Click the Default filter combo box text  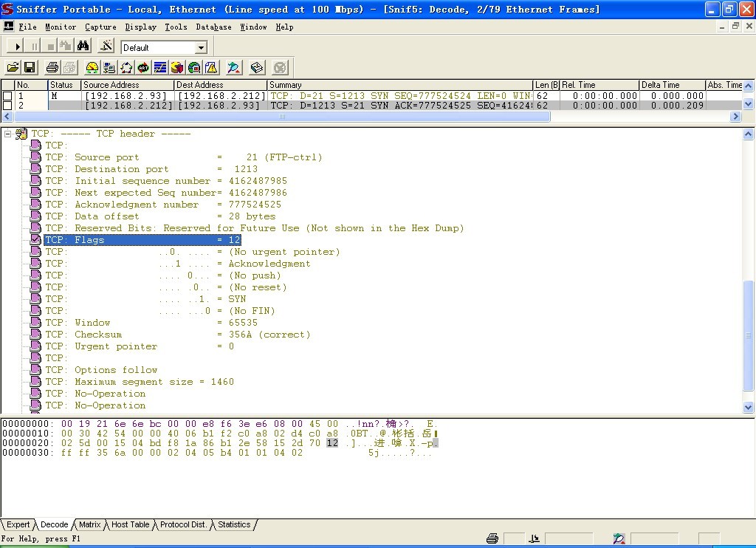pos(158,47)
